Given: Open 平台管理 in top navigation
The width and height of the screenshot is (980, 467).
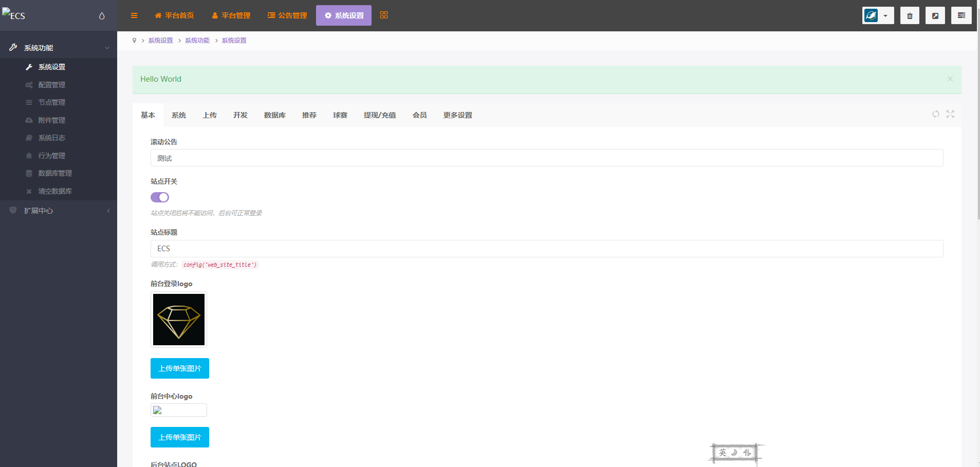Looking at the screenshot, I should click(x=231, y=15).
